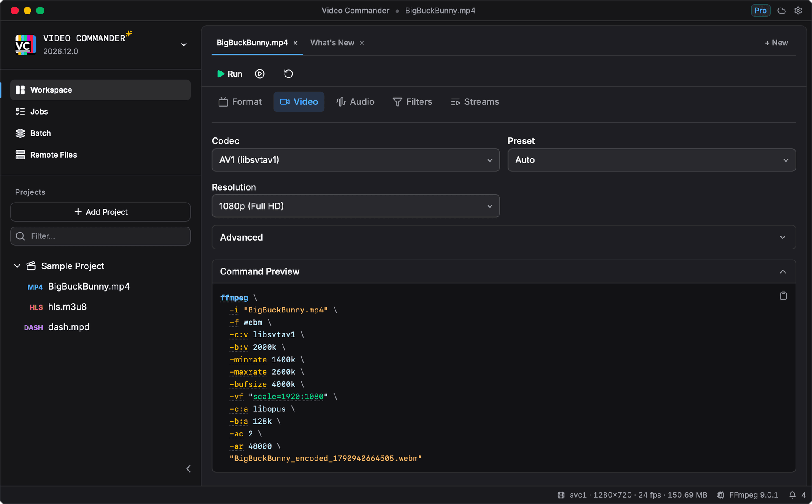Click the Video Commander logo
Viewport: 812px width, 504px height.
[x=25, y=45]
